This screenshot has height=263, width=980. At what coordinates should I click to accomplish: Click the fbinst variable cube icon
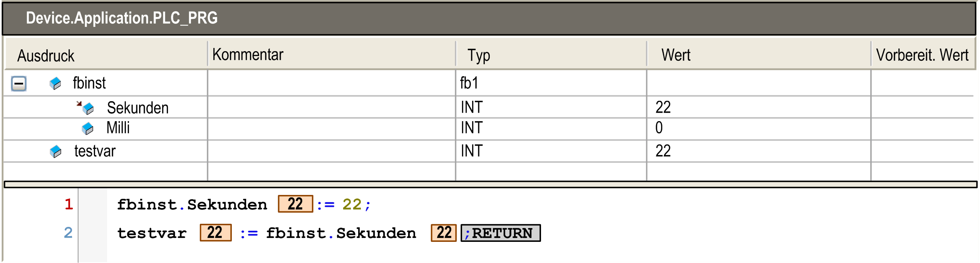tap(55, 83)
